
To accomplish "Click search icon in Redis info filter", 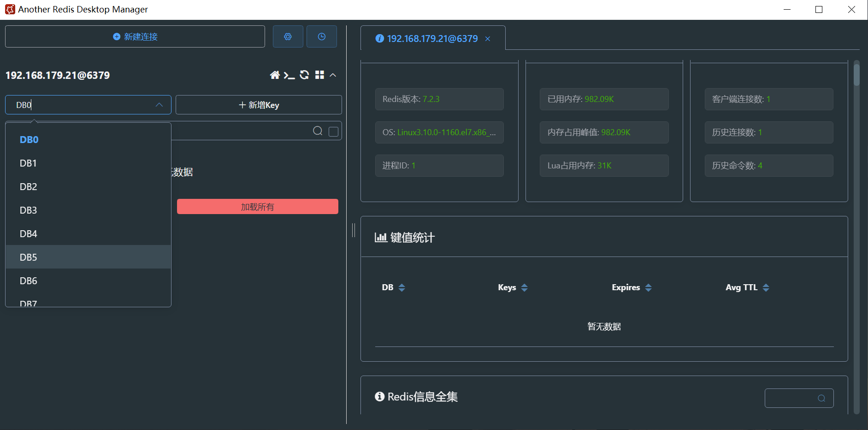I will [x=821, y=398].
